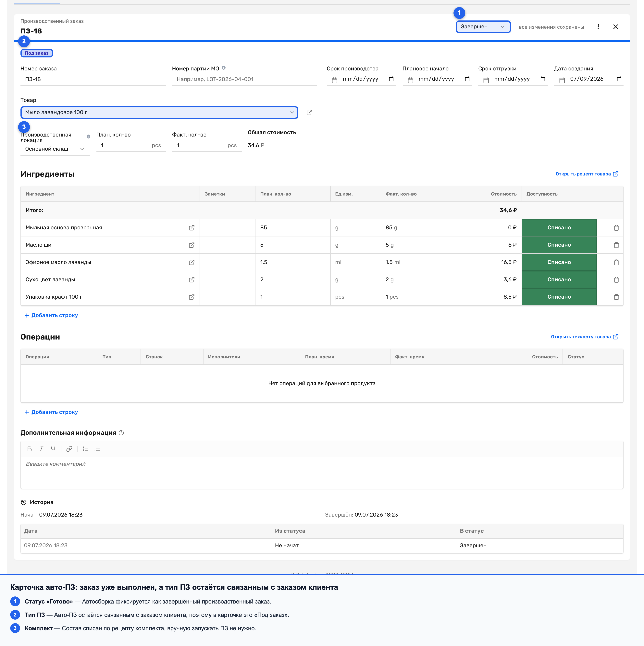Screen dimensions: 644x646
Task: Open the three-dot options menu
Action: tap(598, 27)
